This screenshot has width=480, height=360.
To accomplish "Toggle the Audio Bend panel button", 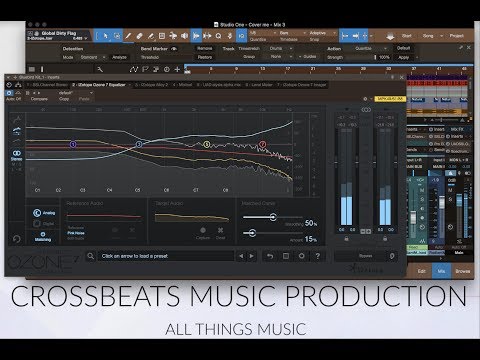I will 196,36.
